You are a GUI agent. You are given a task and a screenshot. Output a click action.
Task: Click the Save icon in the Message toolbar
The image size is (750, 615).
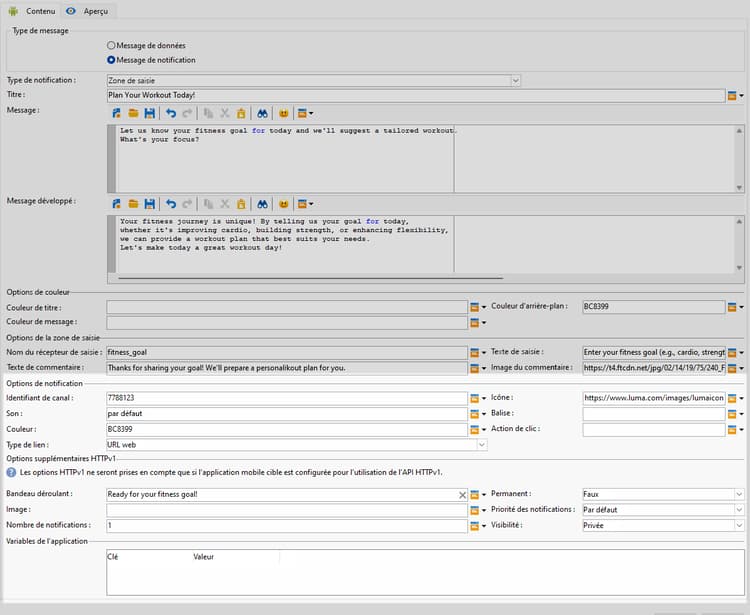click(x=149, y=114)
